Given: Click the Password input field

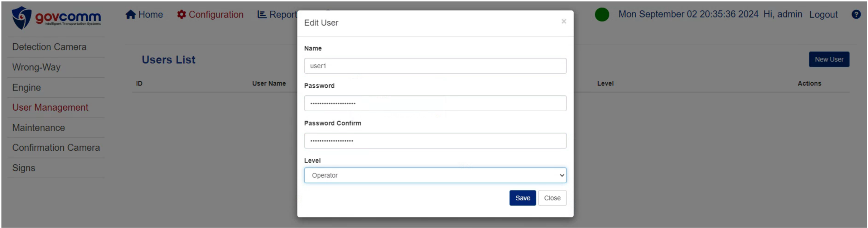Looking at the screenshot, I should tap(435, 103).
